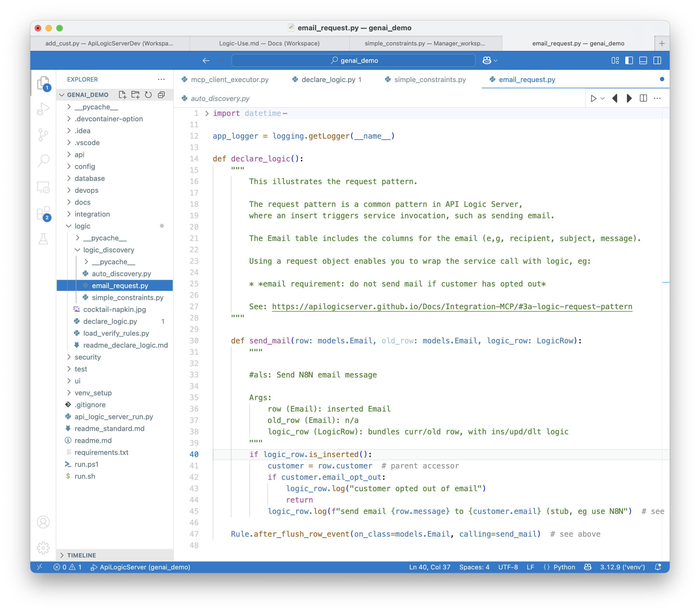700x613 pixels.
Task: Open Run and Debug view
Action: tap(43, 109)
